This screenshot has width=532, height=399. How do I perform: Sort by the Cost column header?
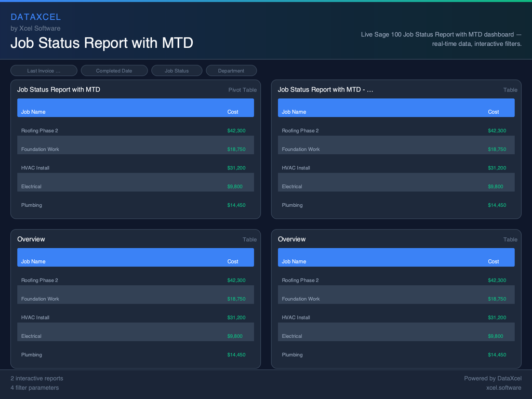click(232, 112)
